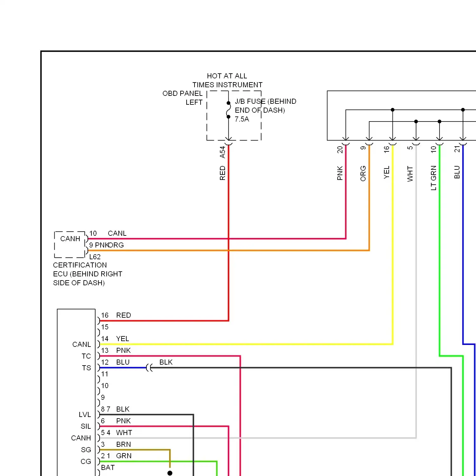Click the "HOT AT ALL" heading text

click(227, 76)
